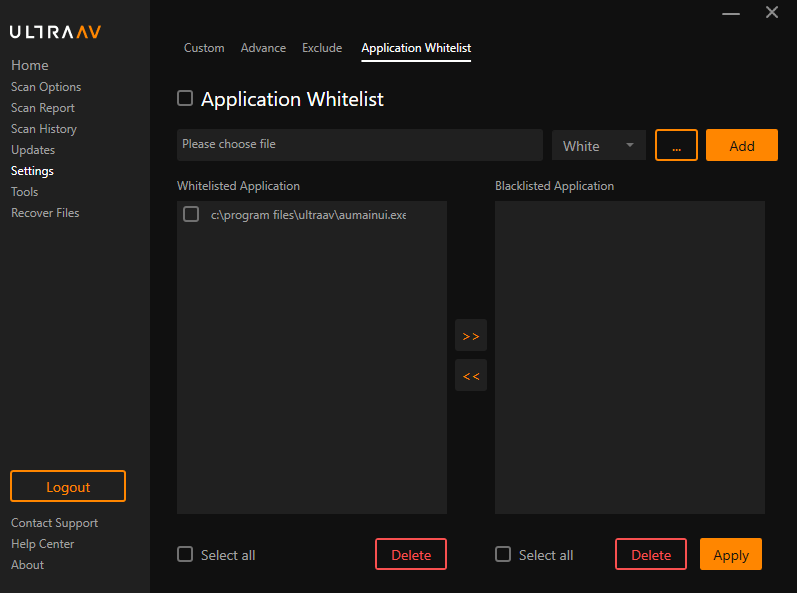Open Tools section
The width and height of the screenshot is (797, 593).
pyautogui.click(x=25, y=192)
